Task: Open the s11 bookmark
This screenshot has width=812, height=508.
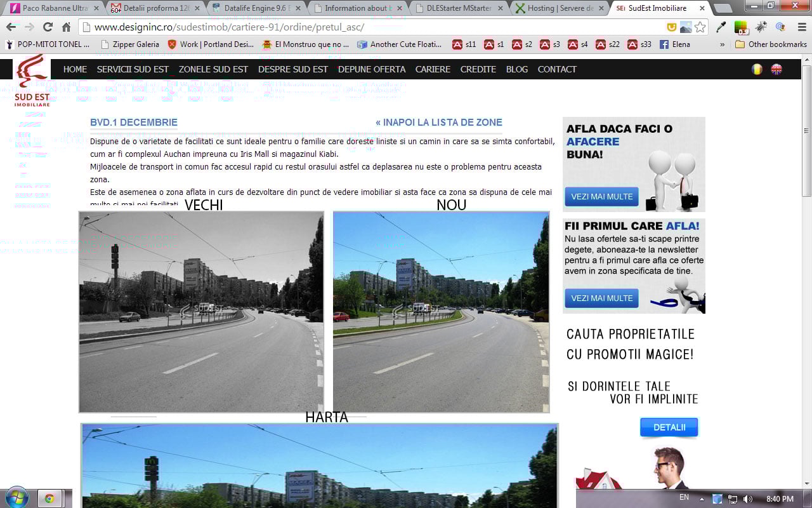Action: point(464,44)
